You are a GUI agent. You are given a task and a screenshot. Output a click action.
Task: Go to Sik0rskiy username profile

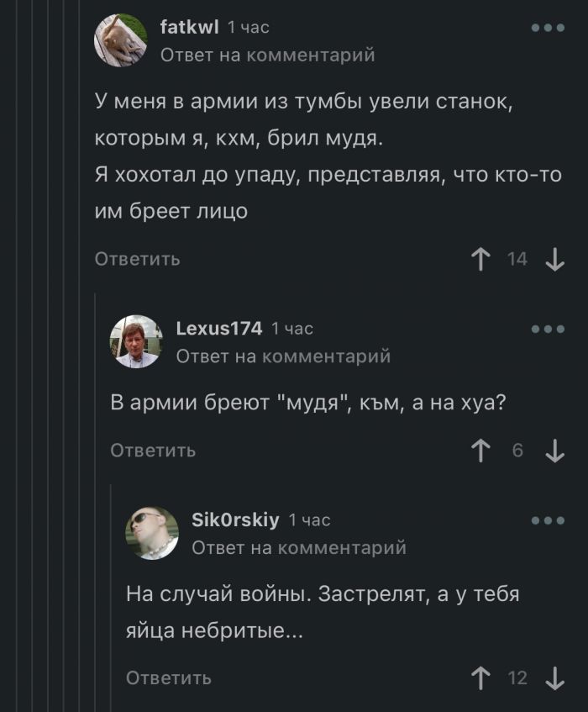[235, 520]
